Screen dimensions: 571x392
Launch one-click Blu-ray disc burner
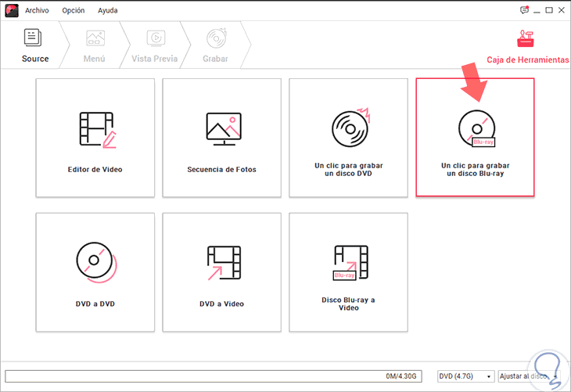(x=476, y=137)
